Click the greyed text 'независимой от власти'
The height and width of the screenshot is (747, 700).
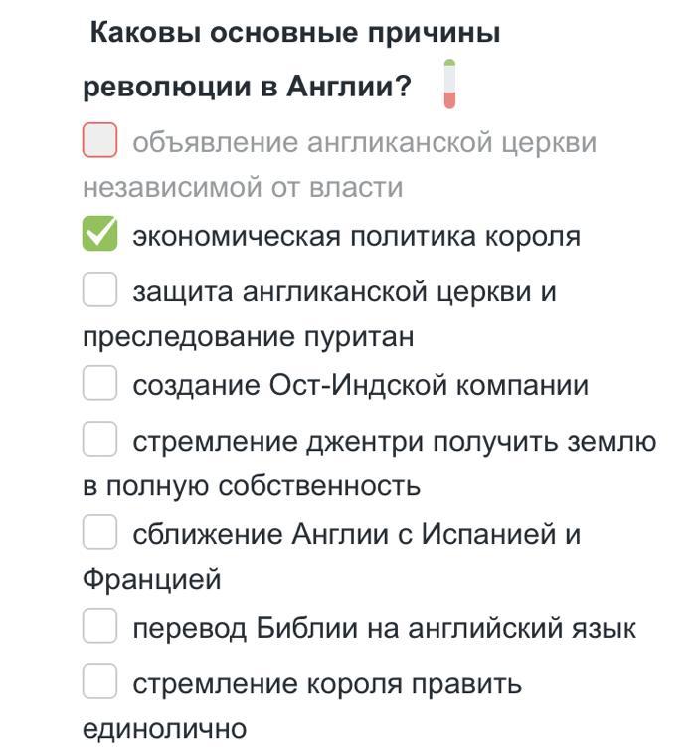[243, 187]
